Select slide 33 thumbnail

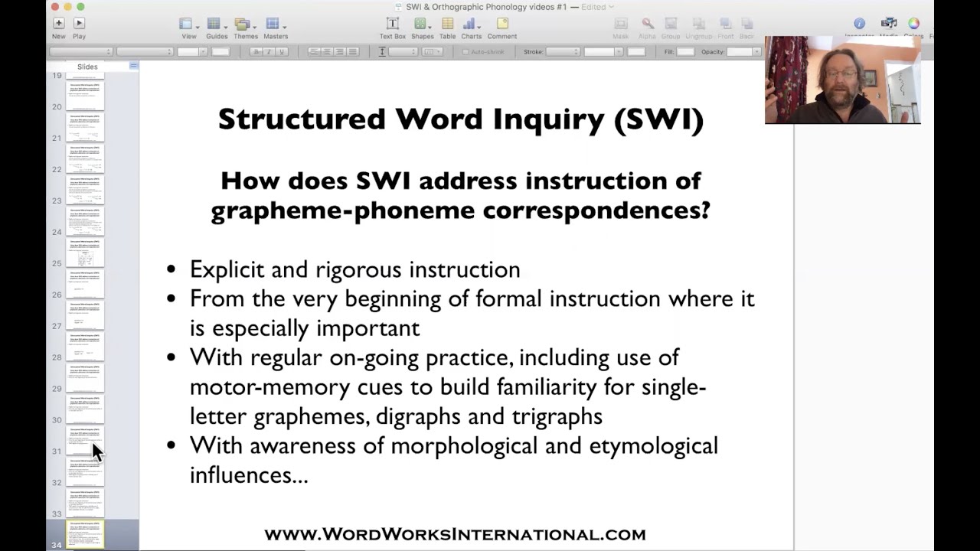[x=85, y=504]
